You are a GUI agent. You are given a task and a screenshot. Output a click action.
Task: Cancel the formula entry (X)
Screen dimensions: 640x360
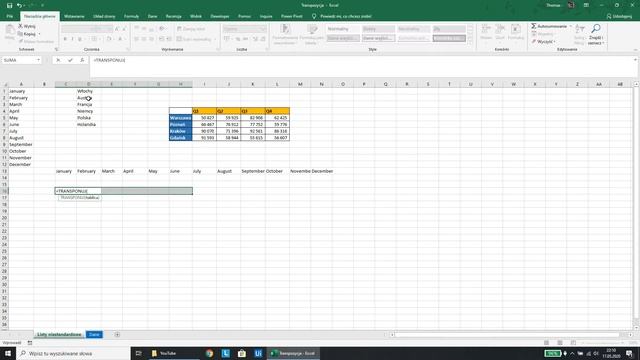pyautogui.click(x=58, y=60)
